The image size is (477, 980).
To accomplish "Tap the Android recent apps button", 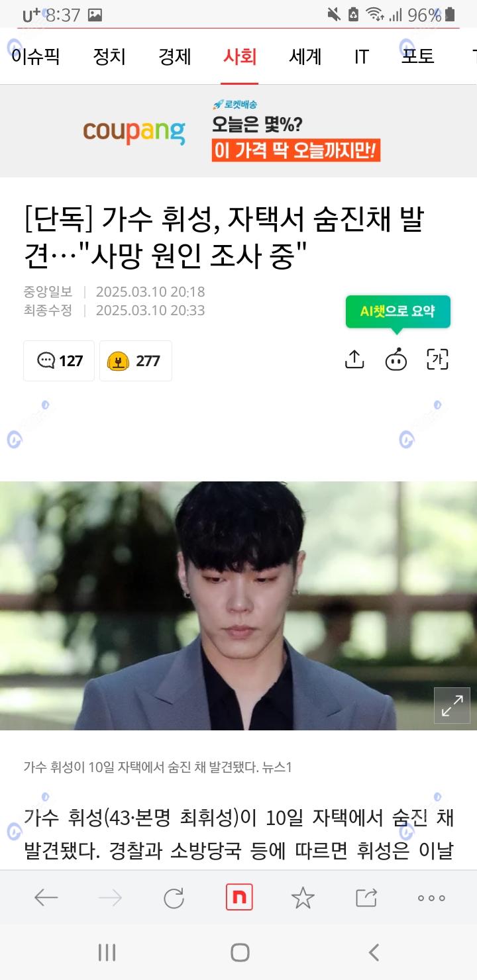I will pos(107,952).
